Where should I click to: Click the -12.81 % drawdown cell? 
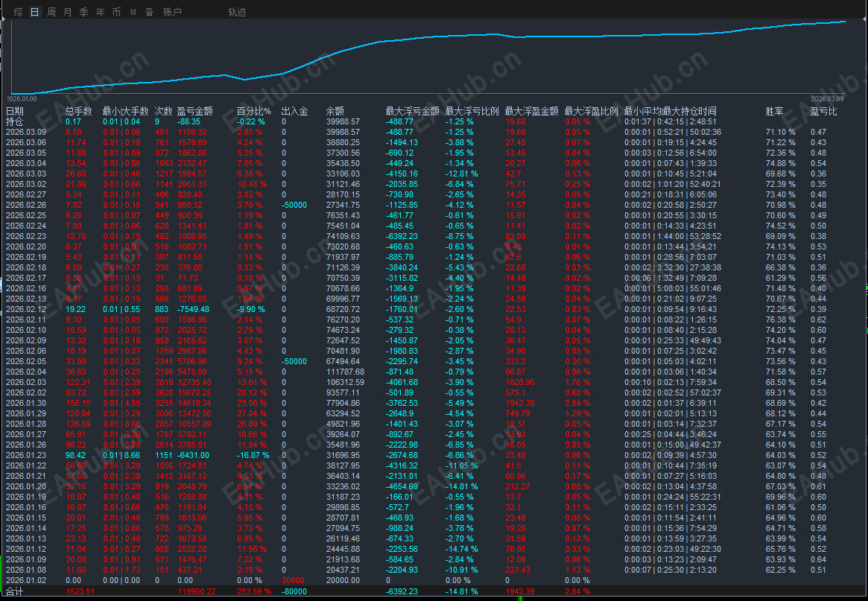point(462,174)
